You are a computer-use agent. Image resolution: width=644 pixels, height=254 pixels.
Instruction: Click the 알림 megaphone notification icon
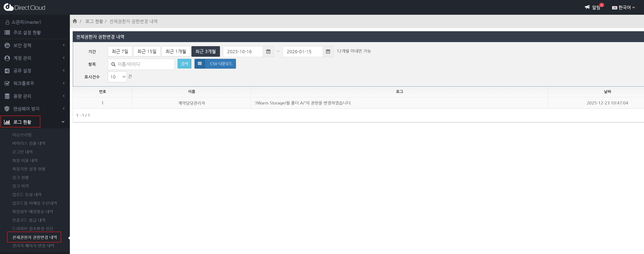click(587, 7)
